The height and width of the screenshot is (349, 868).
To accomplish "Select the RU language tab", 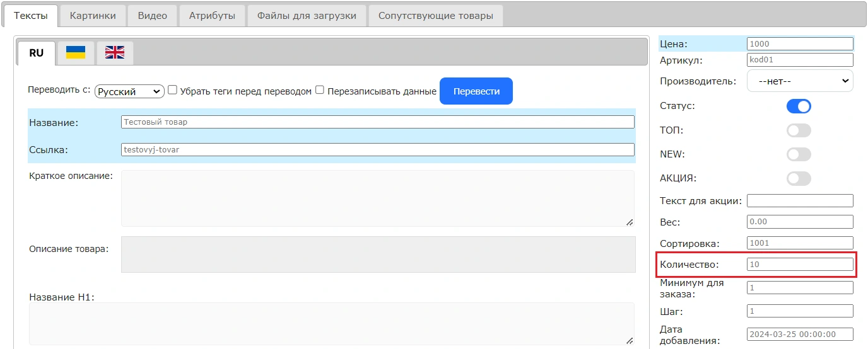I will pos(37,53).
